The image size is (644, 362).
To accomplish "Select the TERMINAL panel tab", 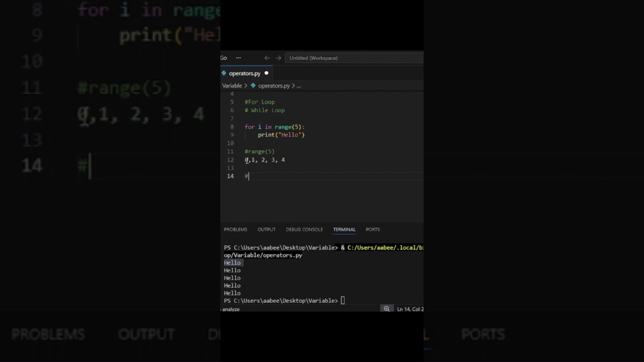I will [x=344, y=229].
